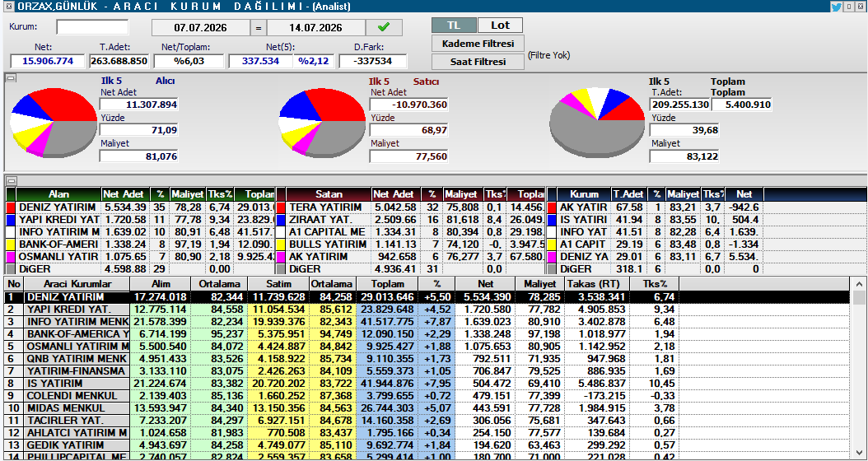The image size is (868, 461).
Task: Sort main table by Takas (RT) column
Action: [x=597, y=284]
